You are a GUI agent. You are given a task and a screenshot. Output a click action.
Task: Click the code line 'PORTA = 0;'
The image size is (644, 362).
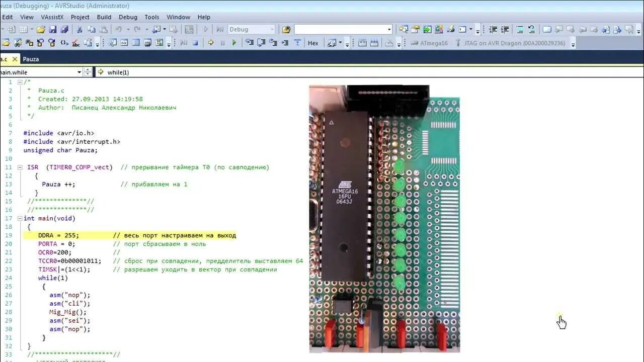(x=56, y=244)
